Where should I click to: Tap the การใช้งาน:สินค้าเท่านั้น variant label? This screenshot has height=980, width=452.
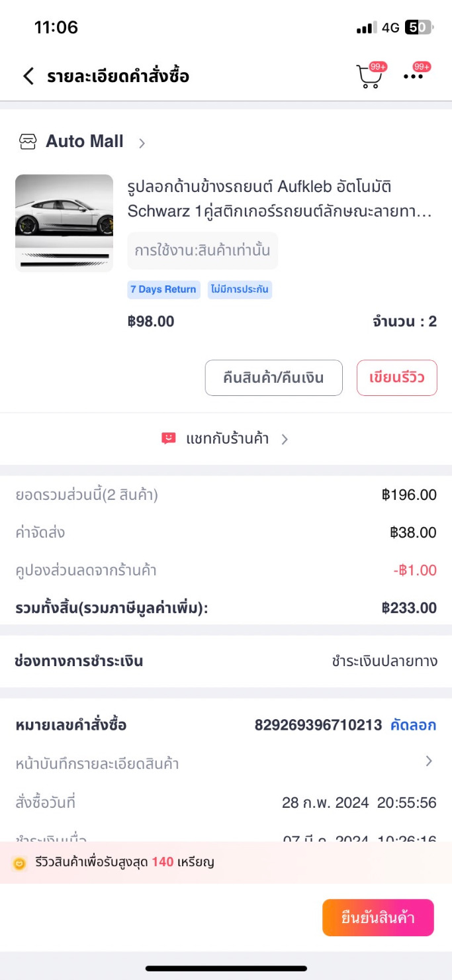click(x=203, y=251)
